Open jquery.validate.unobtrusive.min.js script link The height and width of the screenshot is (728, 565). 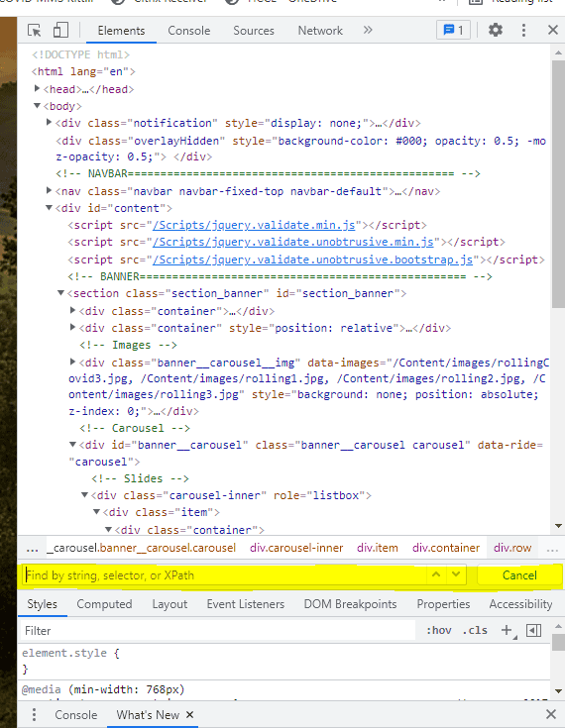tap(292, 242)
